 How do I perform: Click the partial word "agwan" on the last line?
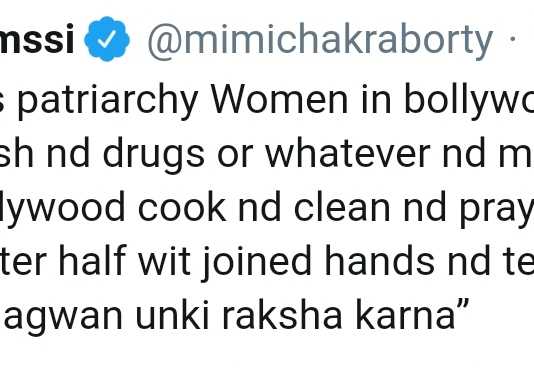coord(63,317)
